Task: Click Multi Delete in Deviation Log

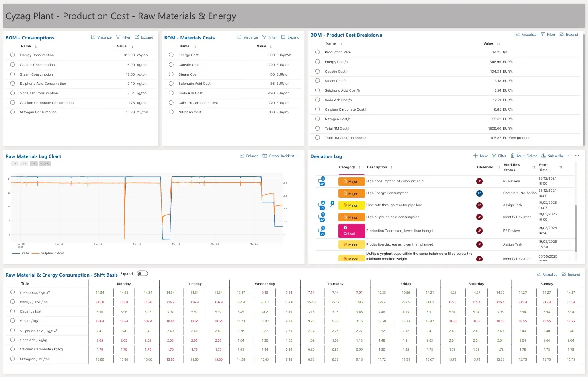Action: [x=524, y=156]
